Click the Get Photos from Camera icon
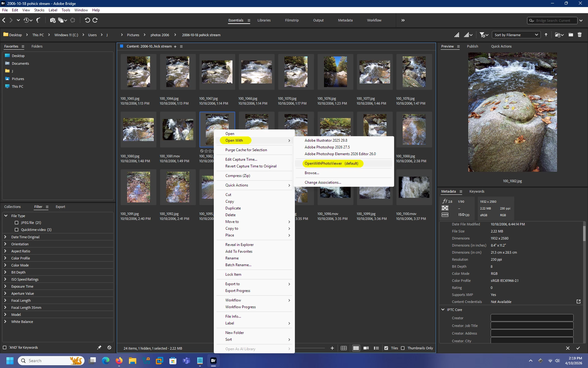588x368 pixels. (x=53, y=20)
